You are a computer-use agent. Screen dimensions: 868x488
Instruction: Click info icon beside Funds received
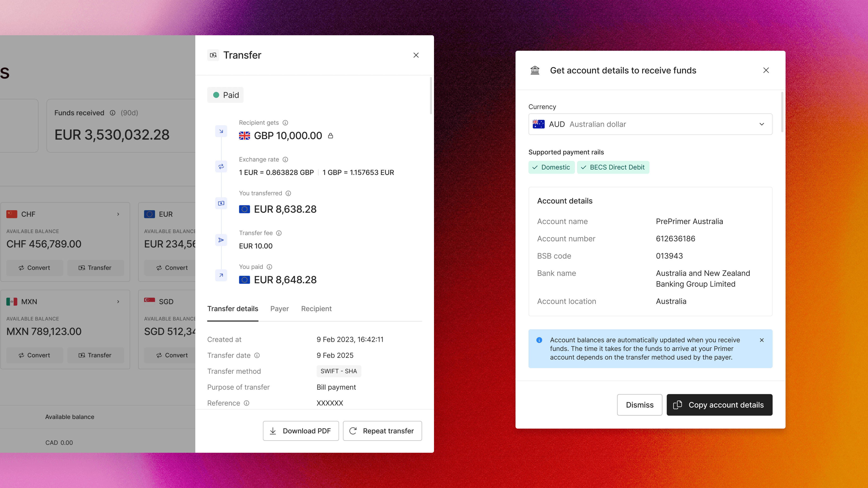pyautogui.click(x=113, y=113)
